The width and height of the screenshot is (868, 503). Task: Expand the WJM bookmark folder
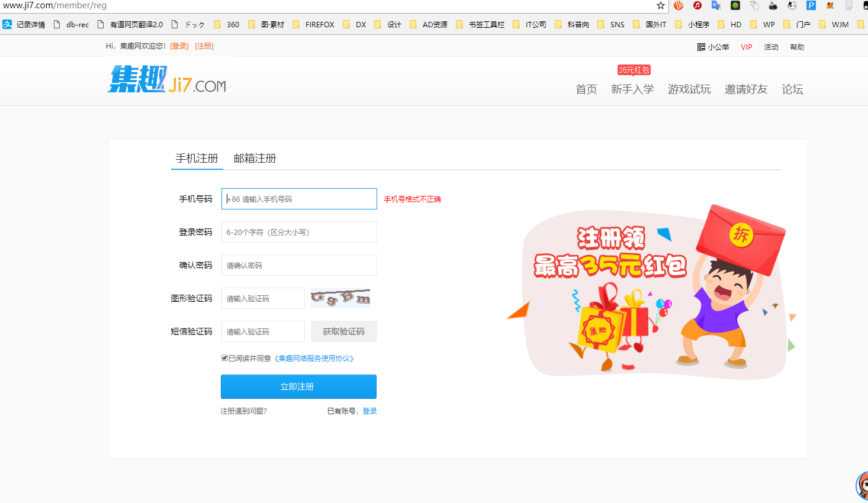pos(834,24)
